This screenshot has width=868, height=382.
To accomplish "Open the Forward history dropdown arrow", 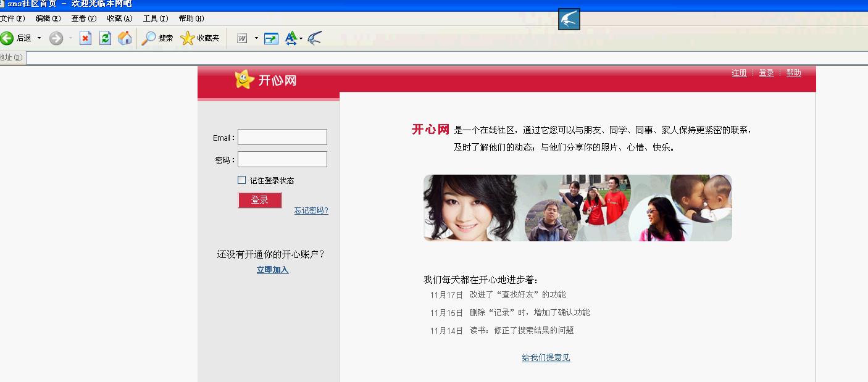I will [x=70, y=38].
